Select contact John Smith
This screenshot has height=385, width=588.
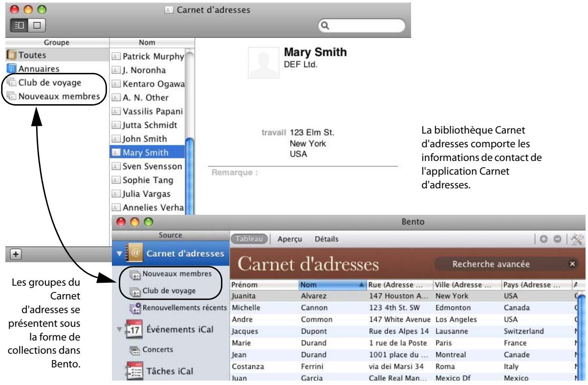(x=147, y=138)
